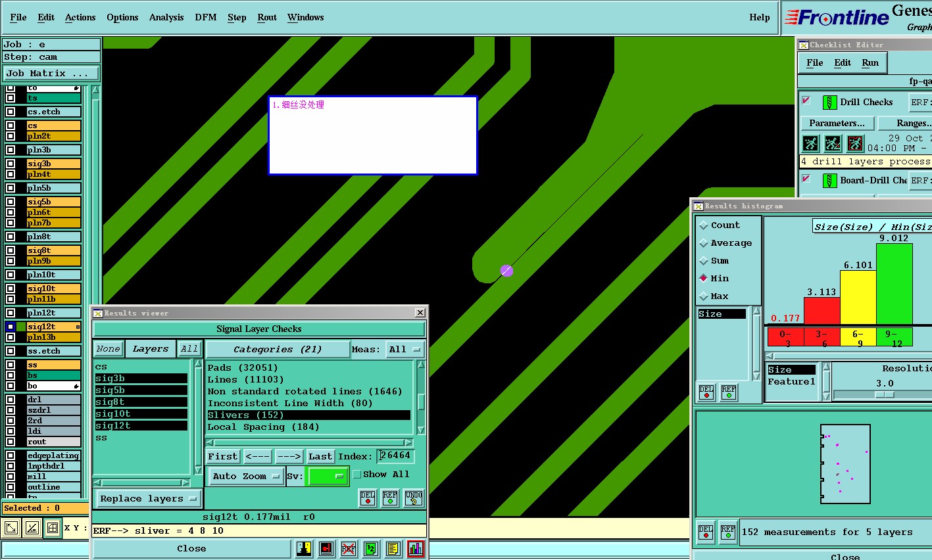Open the File menu in main menu bar
Image resolution: width=932 pixels, height=560 pixels.
coord(18,18)
